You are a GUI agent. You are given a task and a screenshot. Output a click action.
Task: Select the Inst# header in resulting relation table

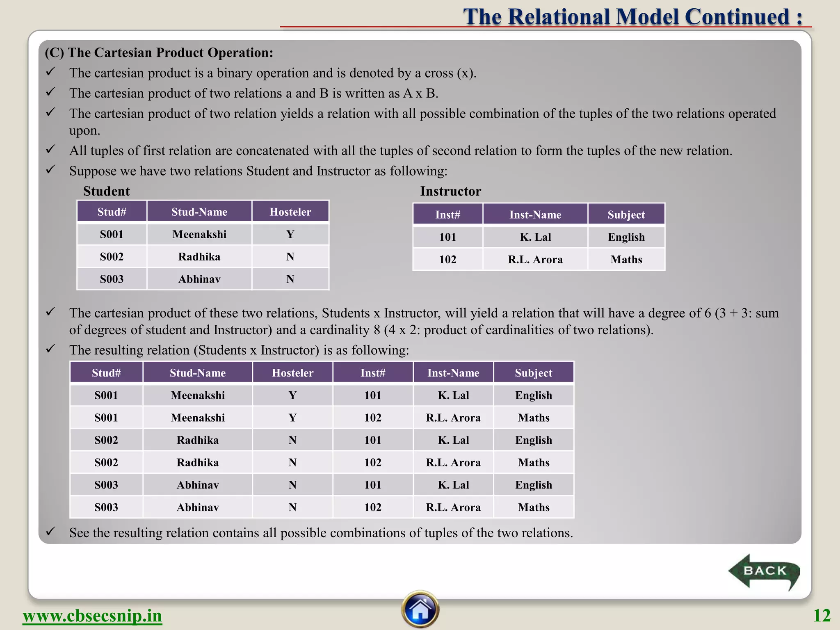click(x=372, y=373)
